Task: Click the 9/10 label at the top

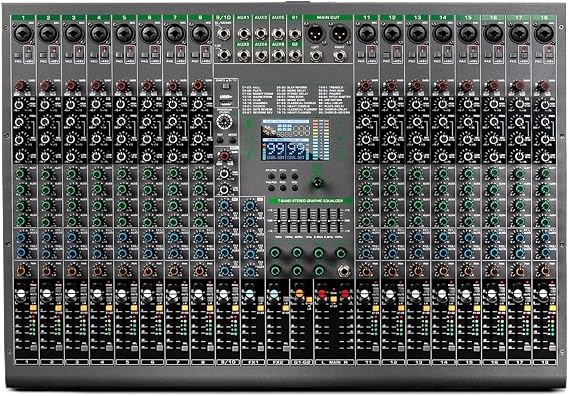Action: (223, 17)
